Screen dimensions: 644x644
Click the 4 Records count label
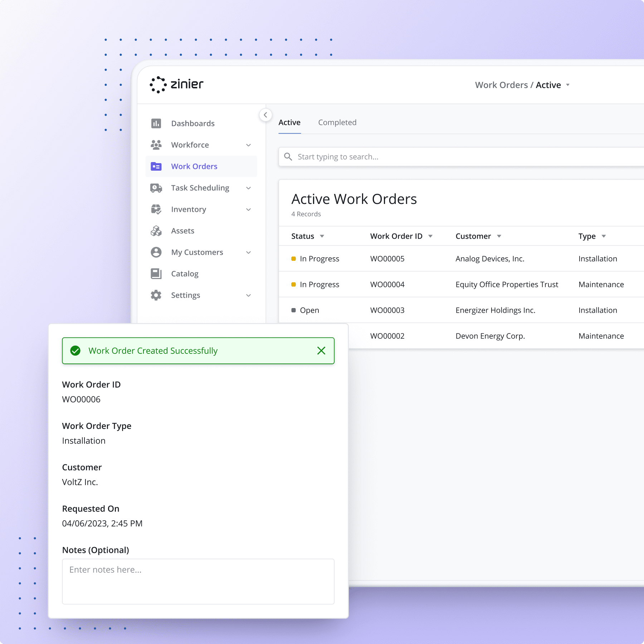coord(306,214)
